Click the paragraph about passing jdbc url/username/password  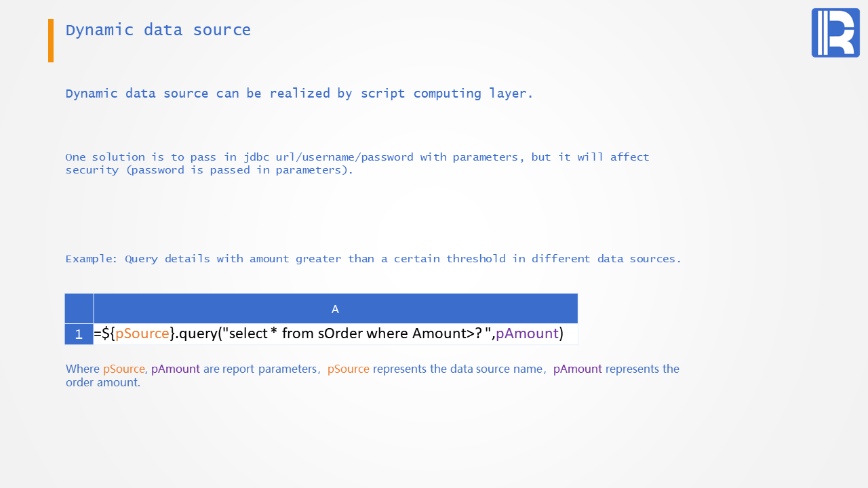tap(357, 163)
